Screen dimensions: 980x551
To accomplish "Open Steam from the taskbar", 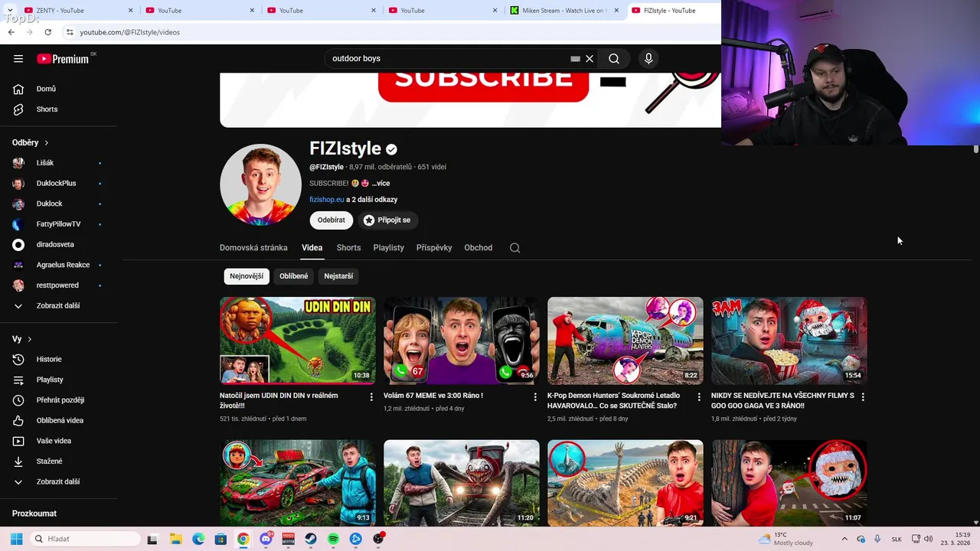I will click(311, 539).
